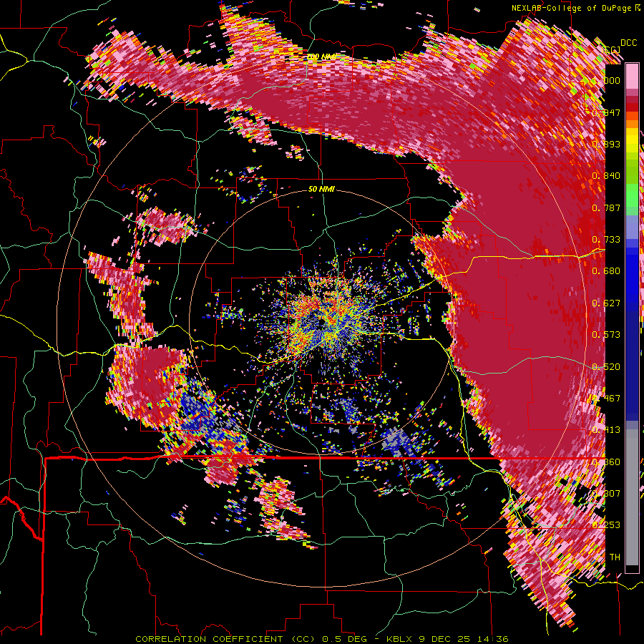Click the DCC legend heading
644x644 pixels.
click(628, 43)
